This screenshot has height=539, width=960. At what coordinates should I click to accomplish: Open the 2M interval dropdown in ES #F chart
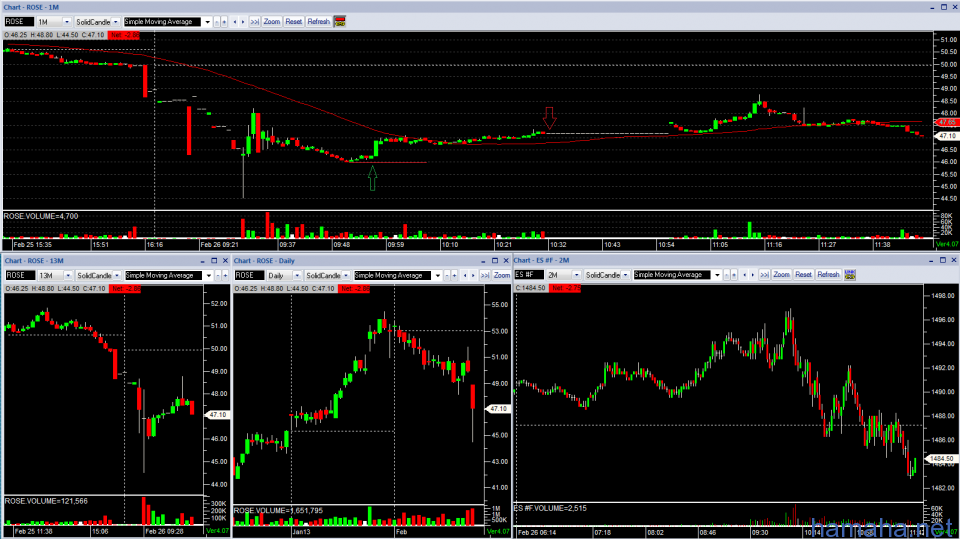point(577,275)
